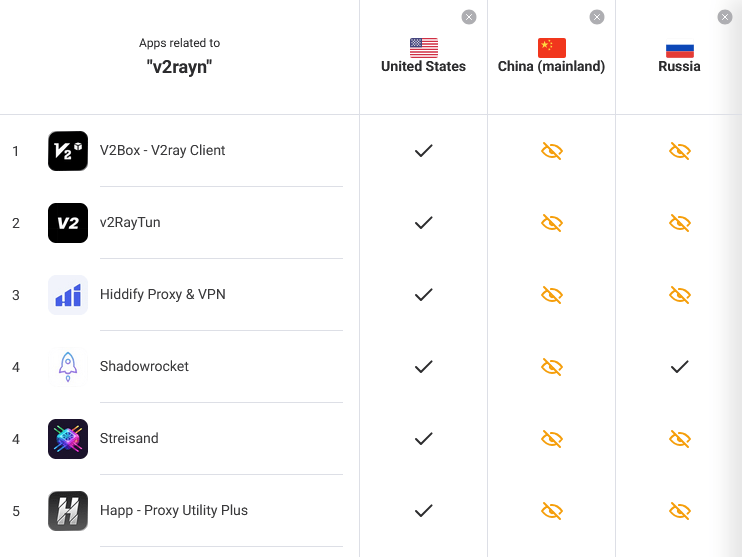Image resolution: width=742 pixels, height=557 pixels.
Task: Click the China flag icon
Action: [x=551, y=48]
